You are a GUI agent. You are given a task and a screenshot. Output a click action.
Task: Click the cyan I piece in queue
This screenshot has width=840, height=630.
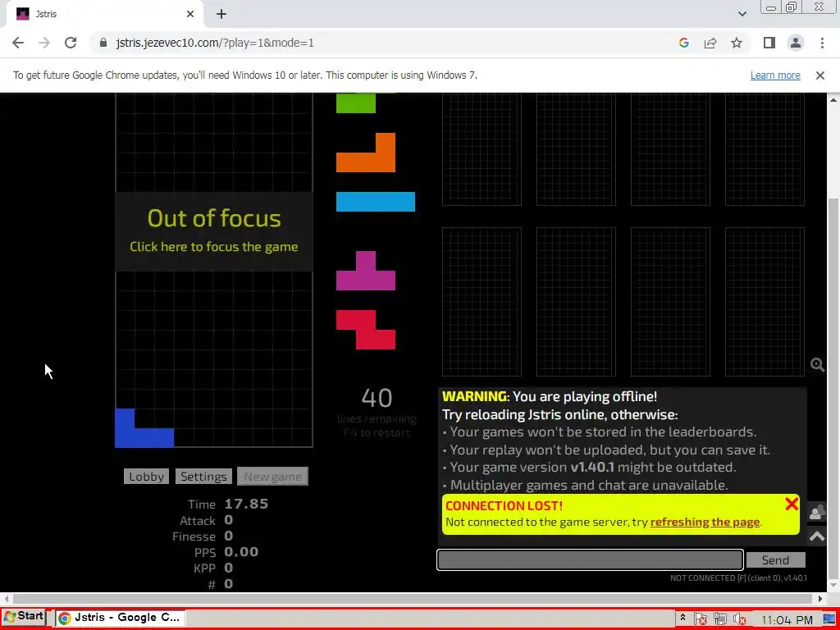[x=376, y=202]
